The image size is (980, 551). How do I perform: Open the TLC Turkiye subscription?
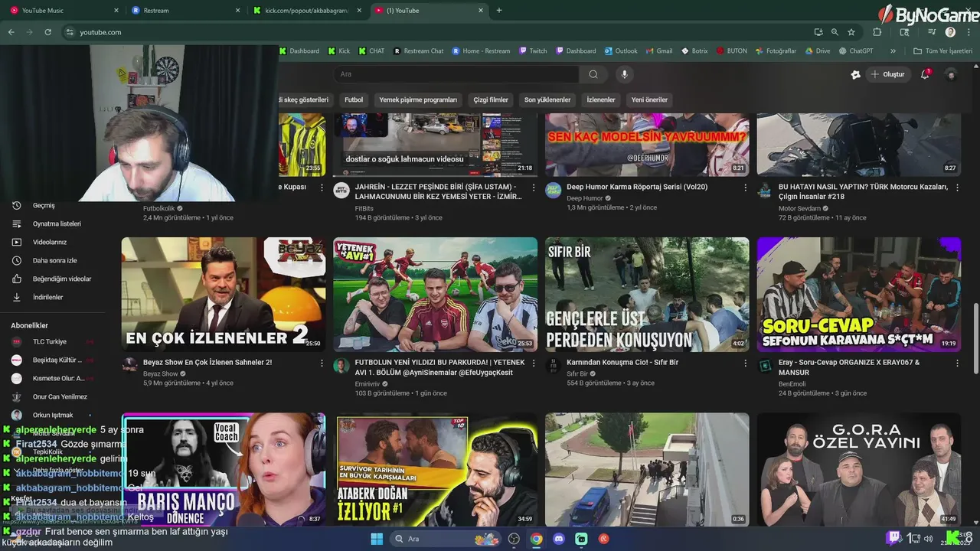[x=50, y=341]
